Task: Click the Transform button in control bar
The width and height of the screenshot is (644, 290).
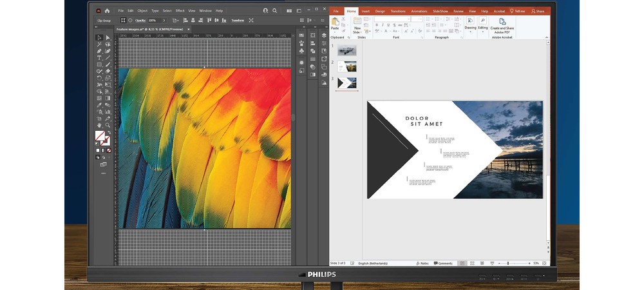Action: (238, 21)
